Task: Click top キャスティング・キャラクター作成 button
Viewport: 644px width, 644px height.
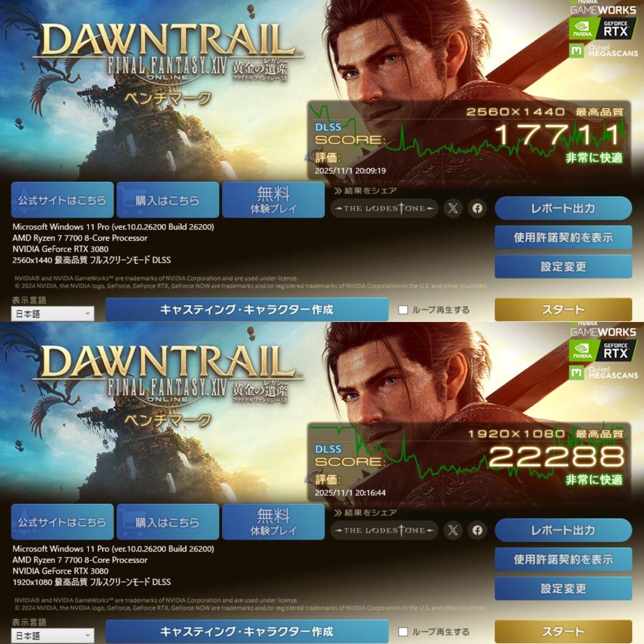Action: click(247, 309)
